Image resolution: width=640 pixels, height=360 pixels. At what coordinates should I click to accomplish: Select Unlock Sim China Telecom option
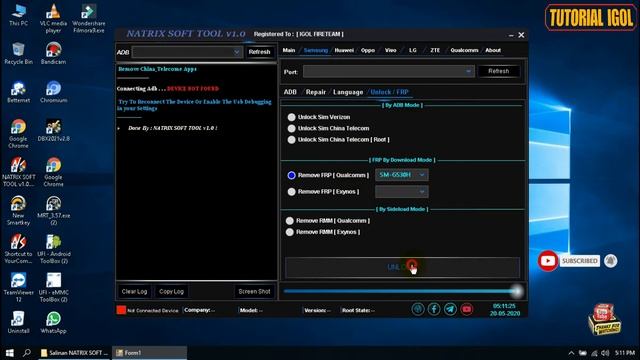[291, 128]
